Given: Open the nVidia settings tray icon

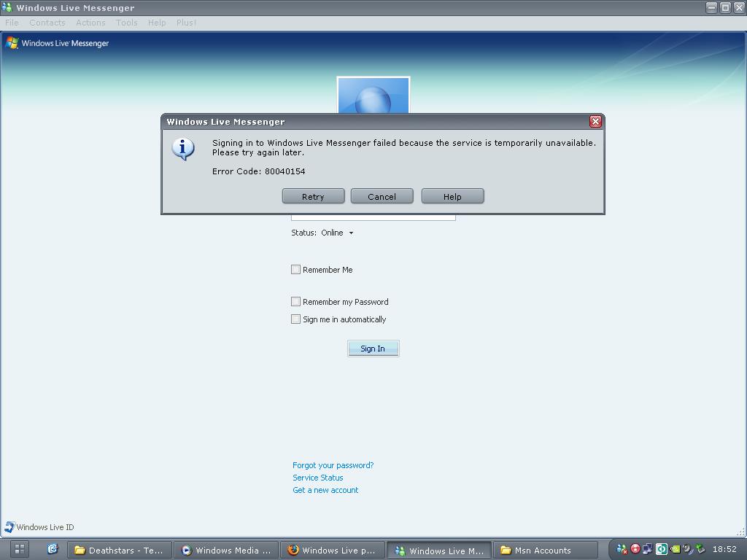Looking at the screenshot, I should coord(674,549).
